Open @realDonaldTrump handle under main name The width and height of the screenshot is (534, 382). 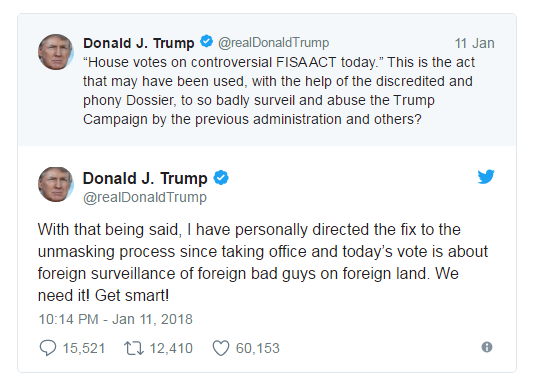pos(145,197)
